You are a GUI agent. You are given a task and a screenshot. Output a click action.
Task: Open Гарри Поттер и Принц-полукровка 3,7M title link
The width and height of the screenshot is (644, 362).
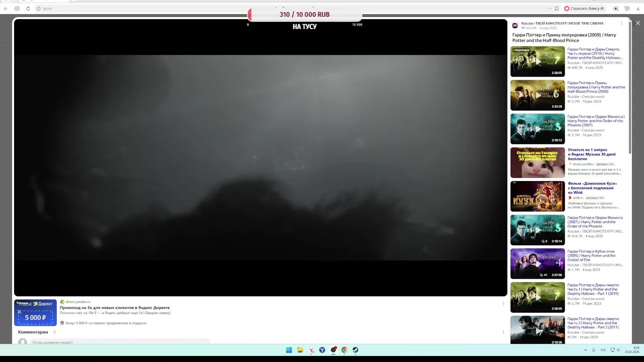[596, 87]
